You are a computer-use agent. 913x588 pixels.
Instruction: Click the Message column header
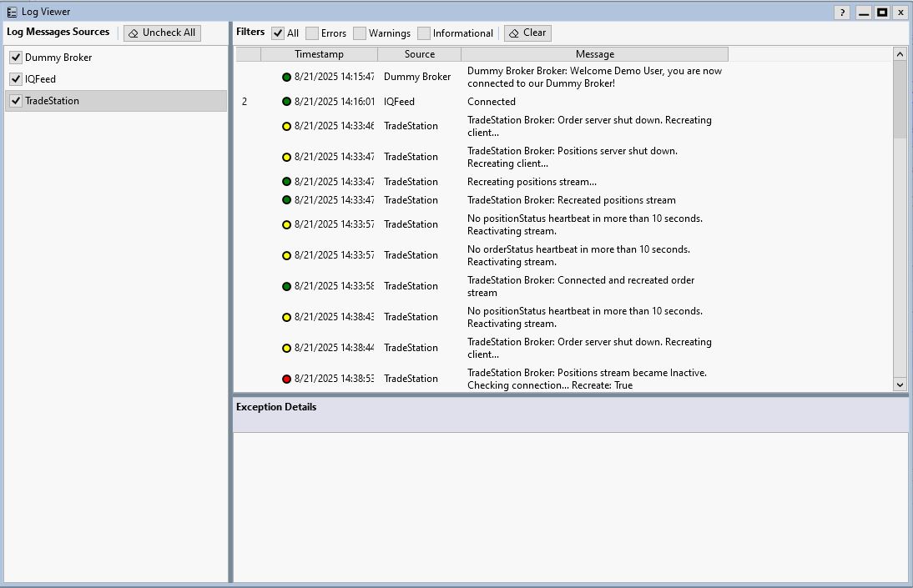point(594,54)
